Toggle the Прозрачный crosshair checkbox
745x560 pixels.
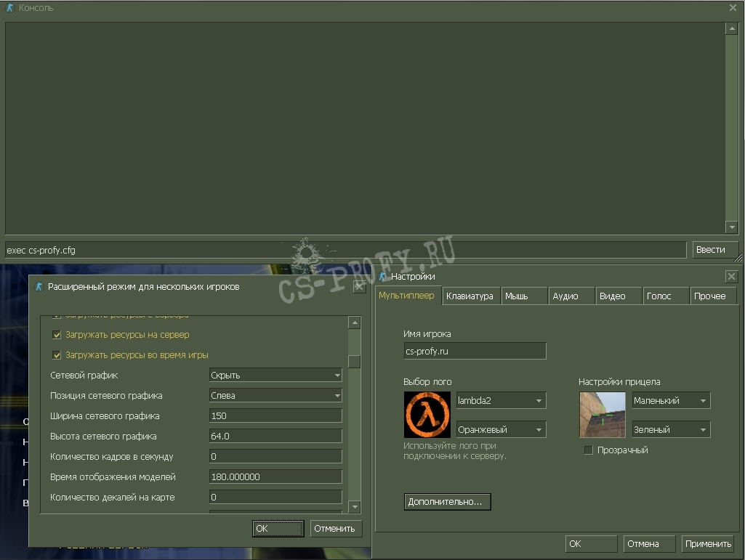pos(589,450)
